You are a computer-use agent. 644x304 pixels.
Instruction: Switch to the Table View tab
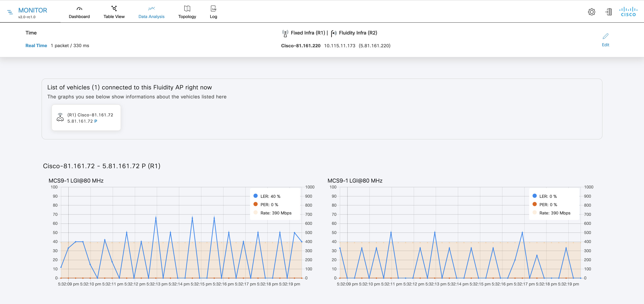point(114,12)
